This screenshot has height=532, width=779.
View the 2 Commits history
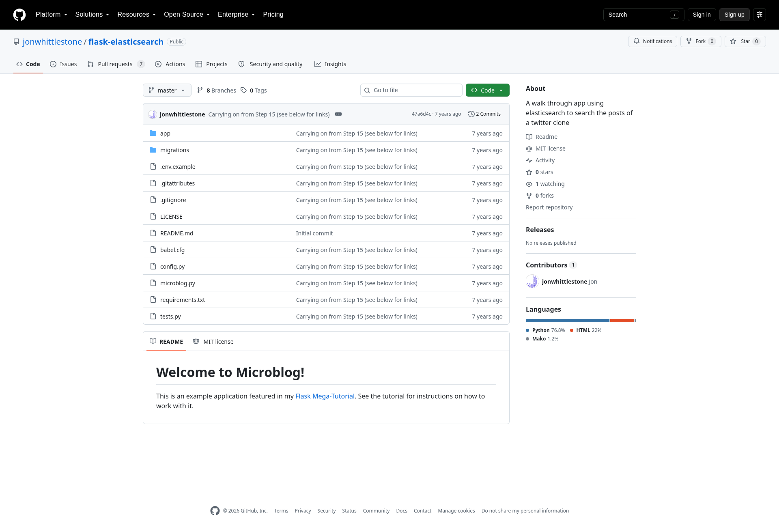(x=484, y=114)
